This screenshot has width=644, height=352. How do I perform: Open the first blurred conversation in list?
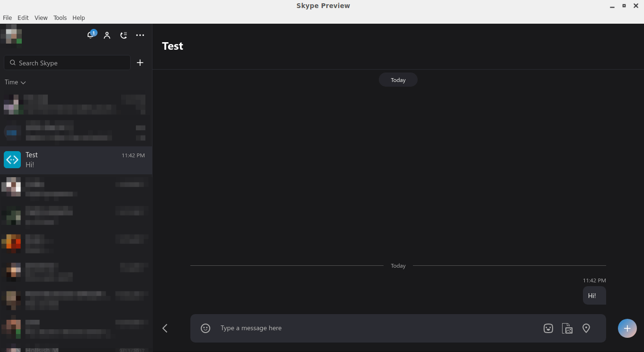(x=76, y=104)
